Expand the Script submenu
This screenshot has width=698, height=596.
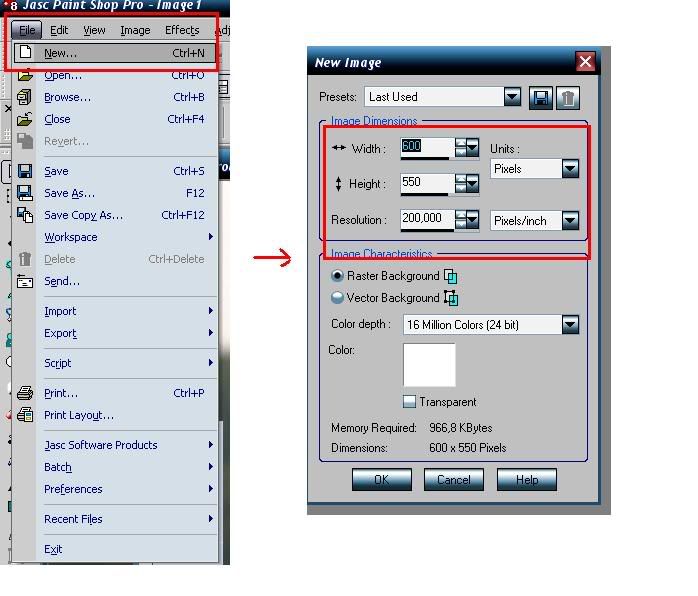tap(211, 363)
